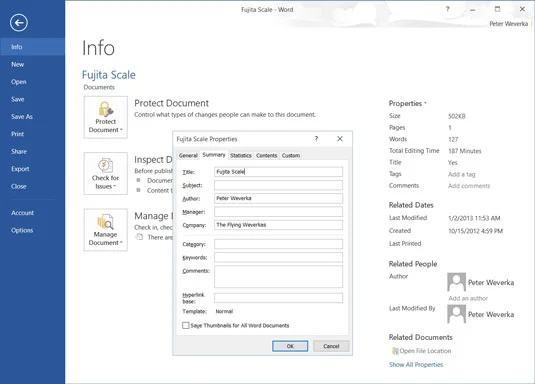Enable Save Thumbnails for All Word Documents
Screen dimensions: 535x384
186,325
